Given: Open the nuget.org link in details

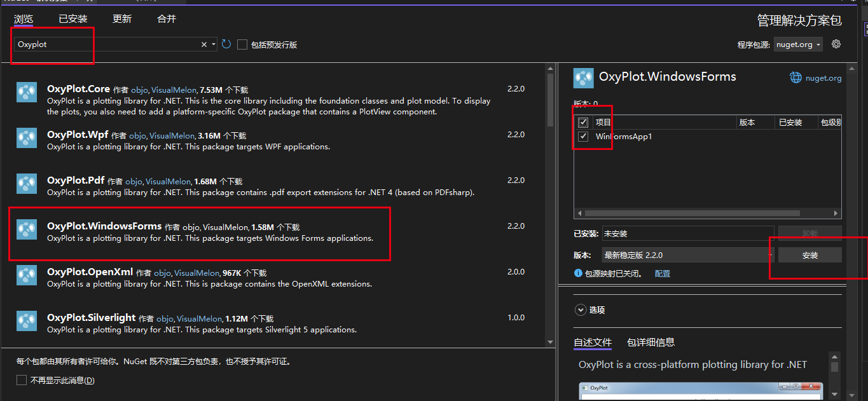Looking at the screenshot, I should tap(823, 78).
